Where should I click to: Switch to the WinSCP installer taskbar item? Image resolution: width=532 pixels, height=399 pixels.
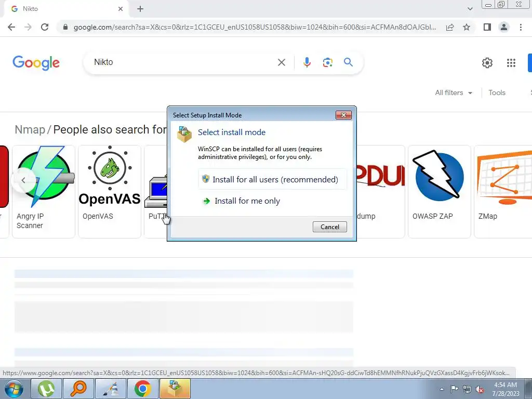(175, 389)
